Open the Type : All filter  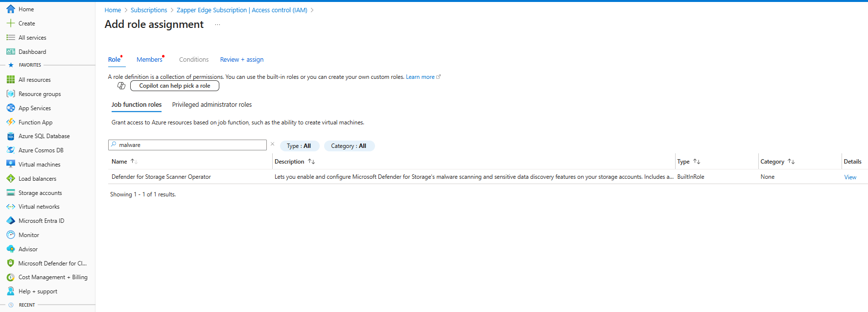click(x=299, y=146)
